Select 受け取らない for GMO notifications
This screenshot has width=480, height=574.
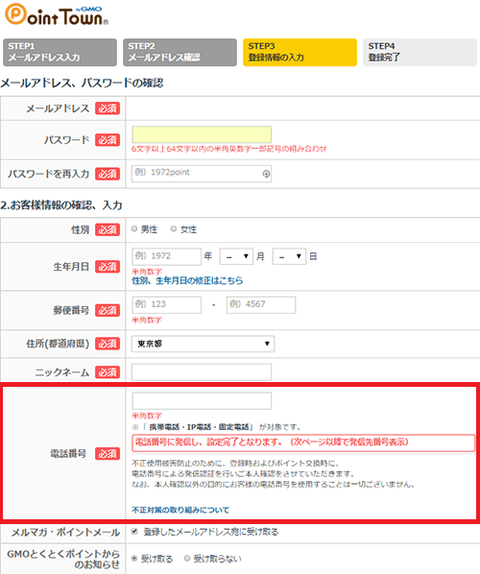point(187,558)
